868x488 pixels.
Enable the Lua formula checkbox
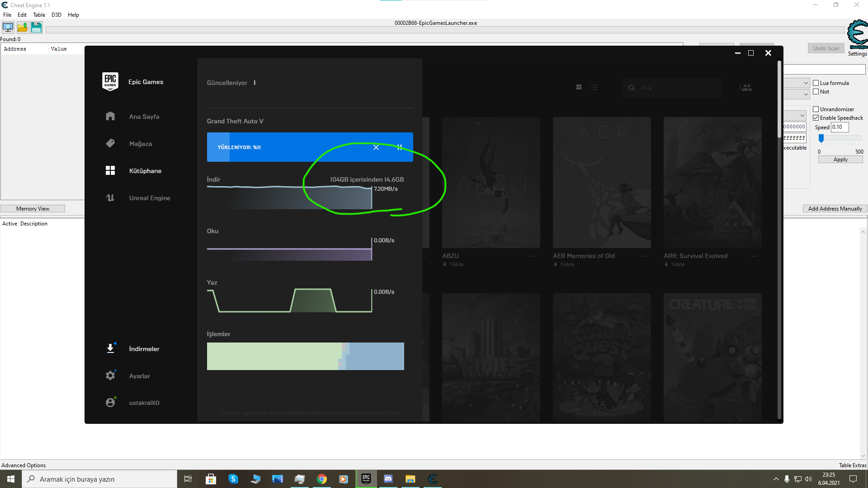[816, 83]
